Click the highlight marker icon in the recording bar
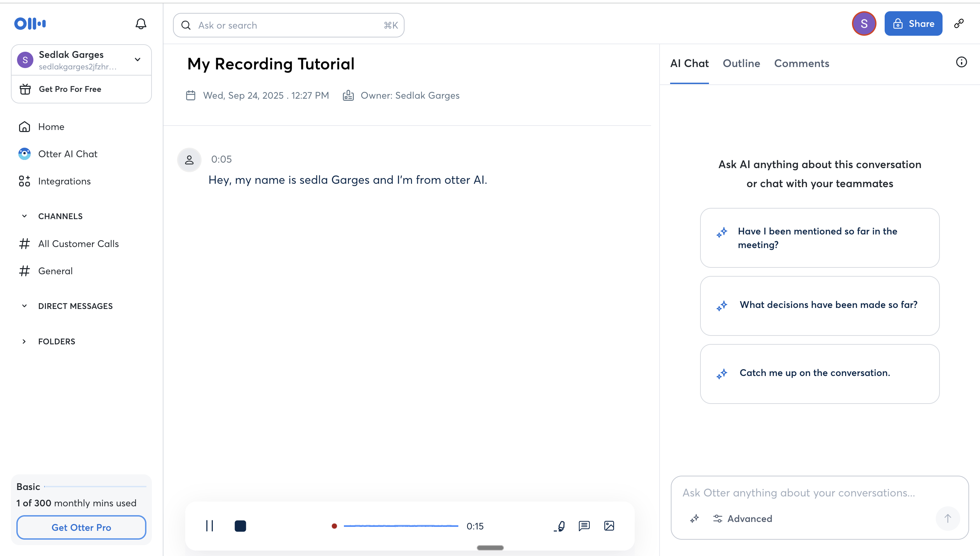 coord(560,526)
